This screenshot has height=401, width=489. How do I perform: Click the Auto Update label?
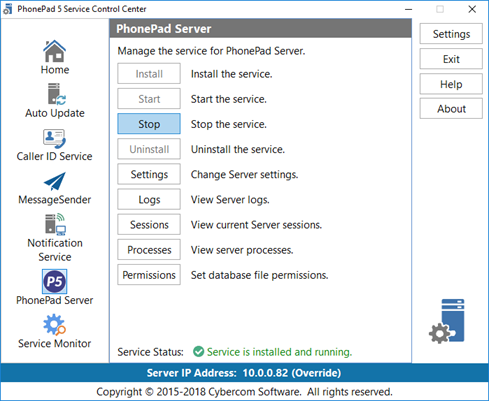(x=55, y=113)
